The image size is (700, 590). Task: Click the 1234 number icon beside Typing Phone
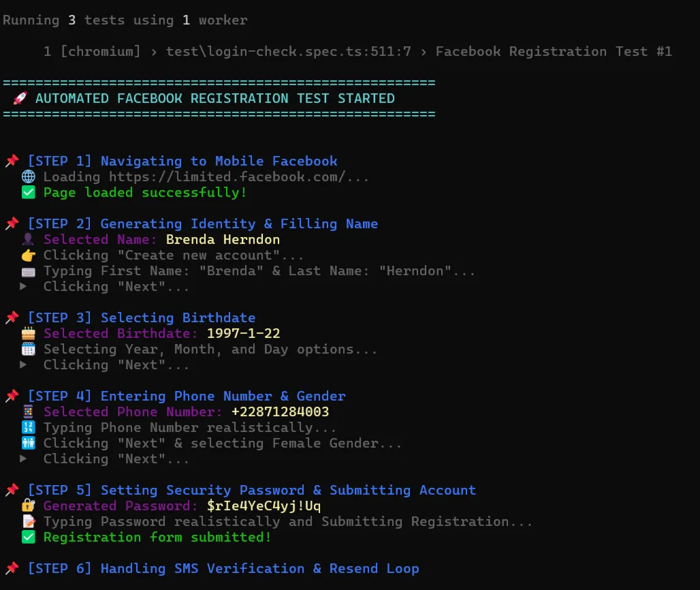28,427
